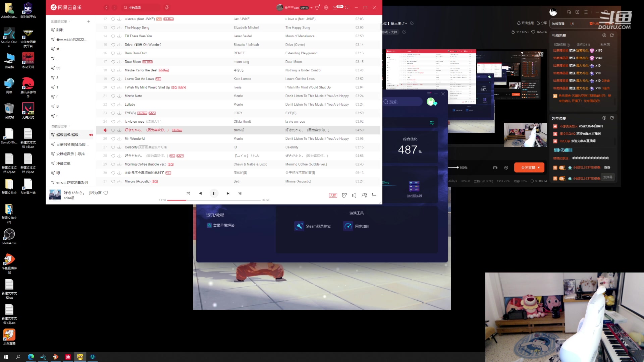Click the 关闭直播 button
Image resolution: width=644 pixels, height=362 pixels.
click(529, 168)
